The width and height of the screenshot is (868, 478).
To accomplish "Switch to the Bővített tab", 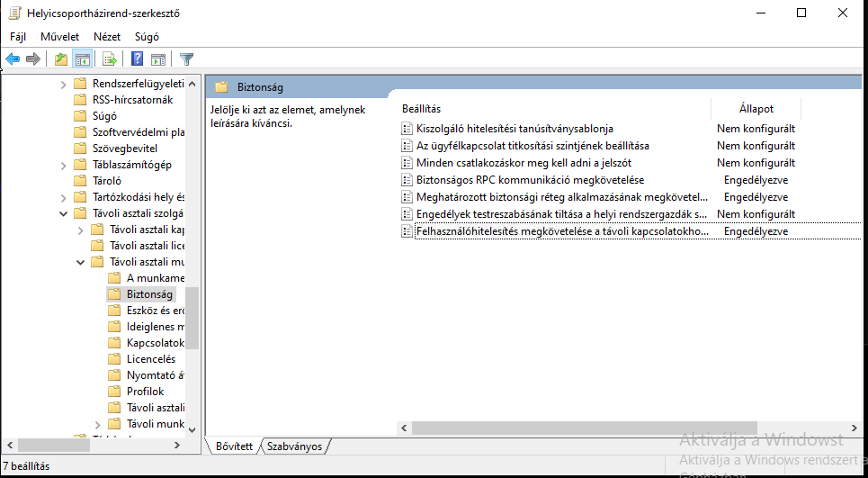I will click(234, 446).
